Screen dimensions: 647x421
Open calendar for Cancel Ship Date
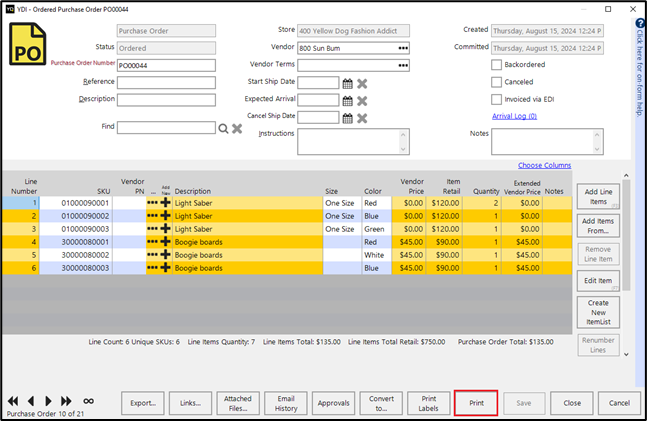click(348, 118)
